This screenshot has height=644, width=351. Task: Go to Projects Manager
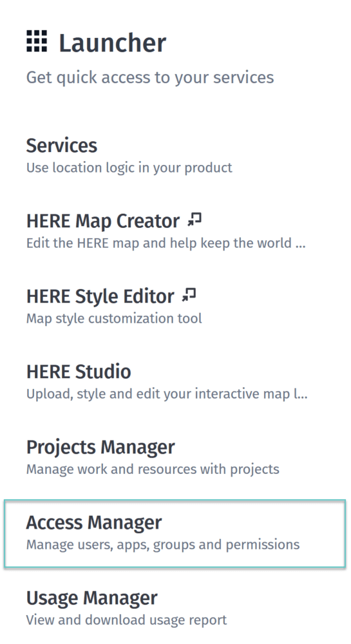click(100, 448)
